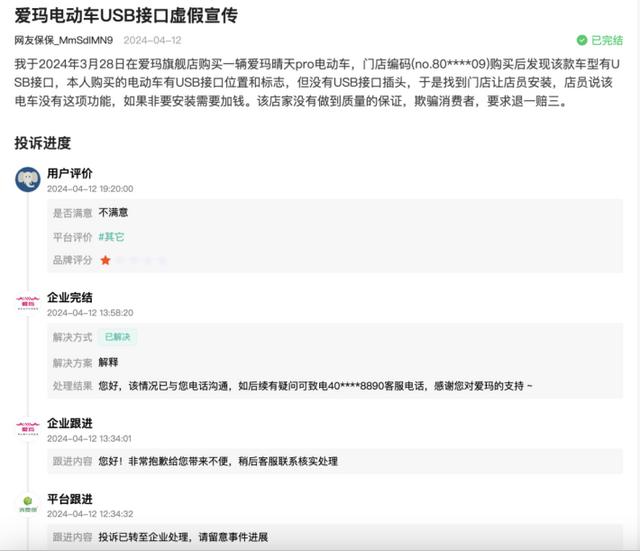
Task: Click the result text mentioning 40****8890
Action: point(316,386)
